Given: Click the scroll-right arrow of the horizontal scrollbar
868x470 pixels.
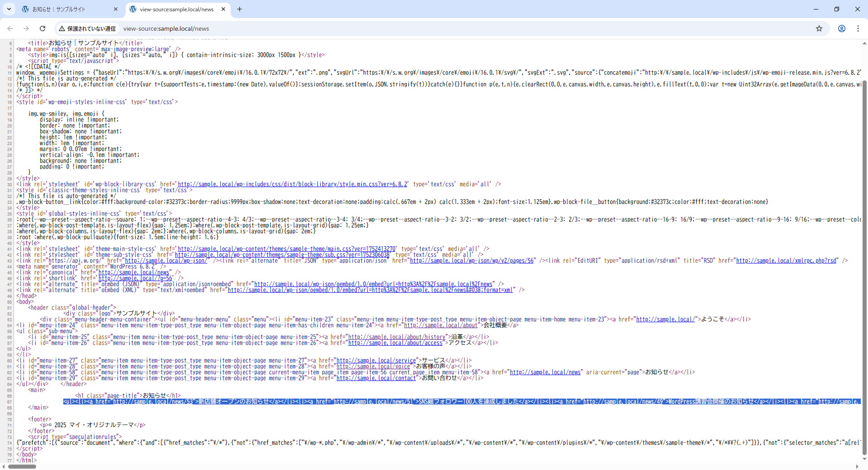Looking at the screenshot, I should pyautogui.click(x=857, y=466).
